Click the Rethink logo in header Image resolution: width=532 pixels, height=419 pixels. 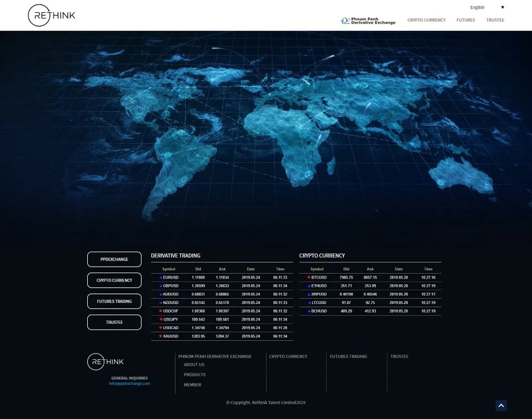(52, 15)
